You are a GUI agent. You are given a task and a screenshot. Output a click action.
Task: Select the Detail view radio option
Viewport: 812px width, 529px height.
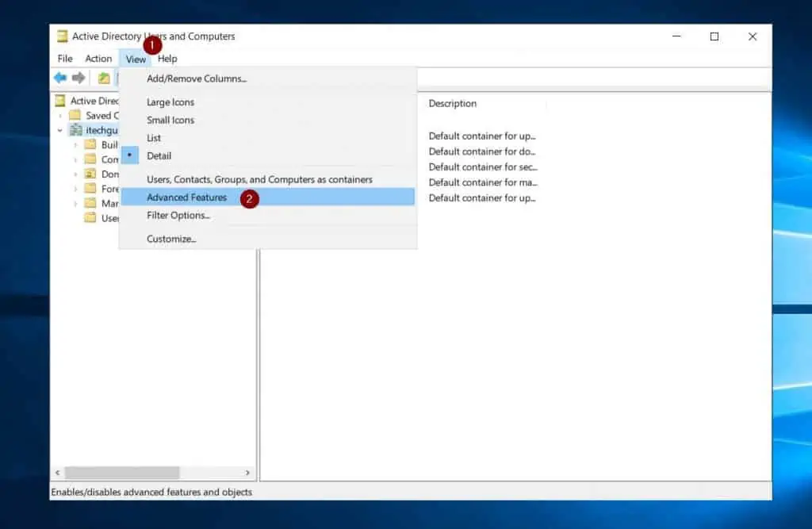tap(268, 155)
